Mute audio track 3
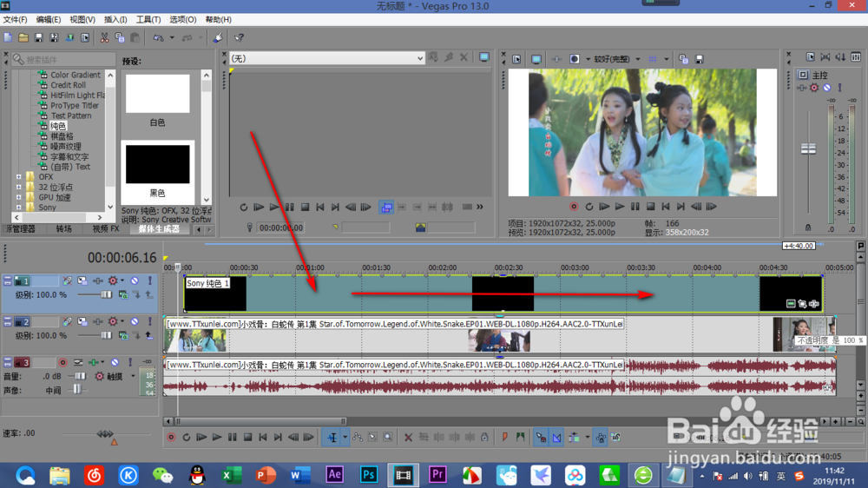This screenshot has height=488, width=868. pos(115,362)
